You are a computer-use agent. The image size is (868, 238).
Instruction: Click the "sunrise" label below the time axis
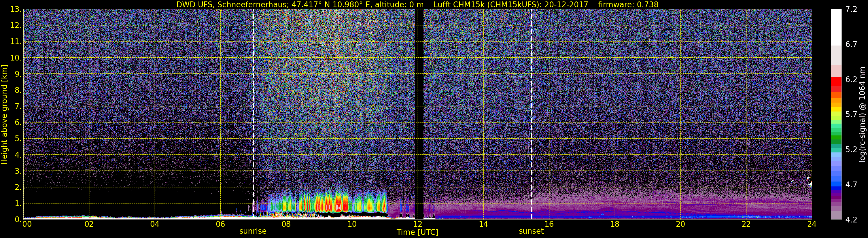(253, 231)
